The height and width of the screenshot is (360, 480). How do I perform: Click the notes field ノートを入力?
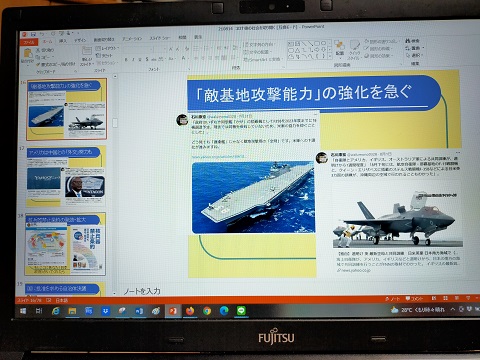point(142,291)
